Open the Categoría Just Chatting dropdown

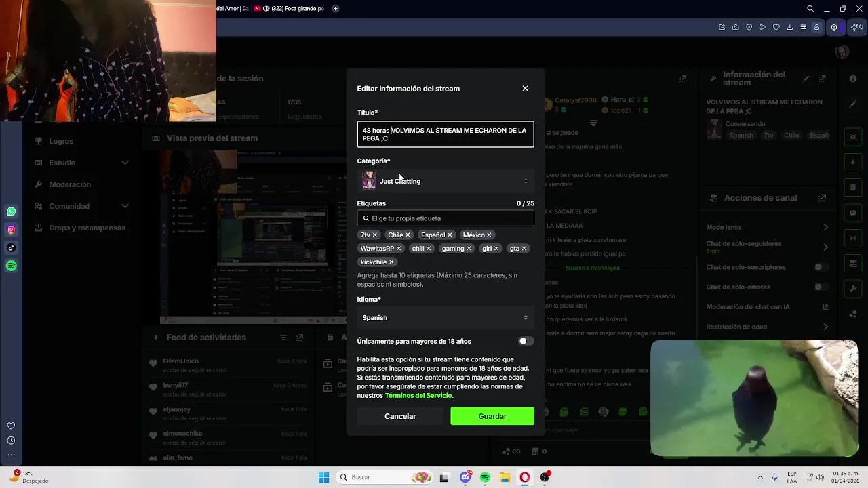point(446,181)
